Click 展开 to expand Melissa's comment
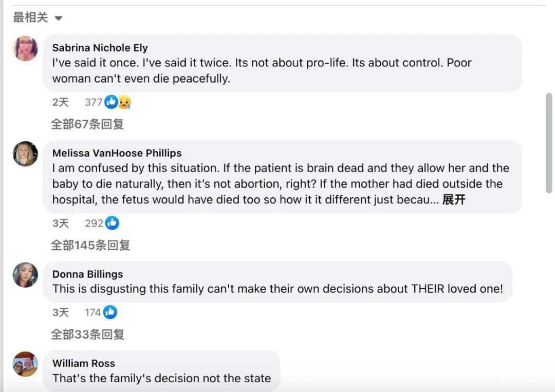This screenshot has width=555, height=392. pos(454,199)
